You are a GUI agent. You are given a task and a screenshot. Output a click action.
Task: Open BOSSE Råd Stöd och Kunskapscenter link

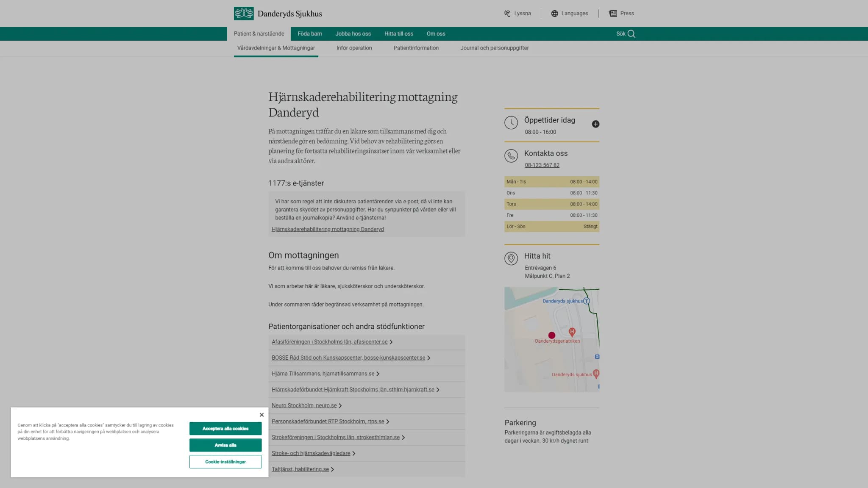[x=348, y=358]
